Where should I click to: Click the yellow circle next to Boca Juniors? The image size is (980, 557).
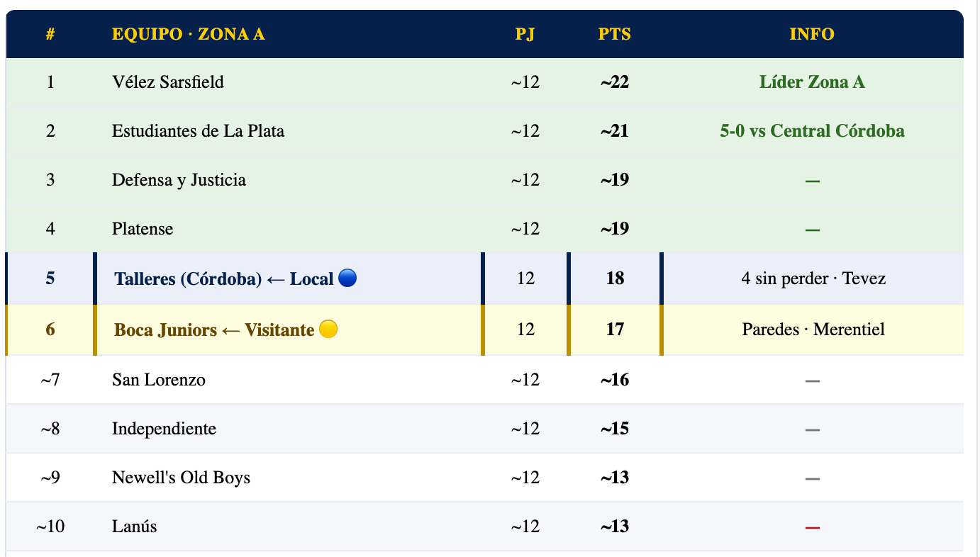tap(328, 330)
